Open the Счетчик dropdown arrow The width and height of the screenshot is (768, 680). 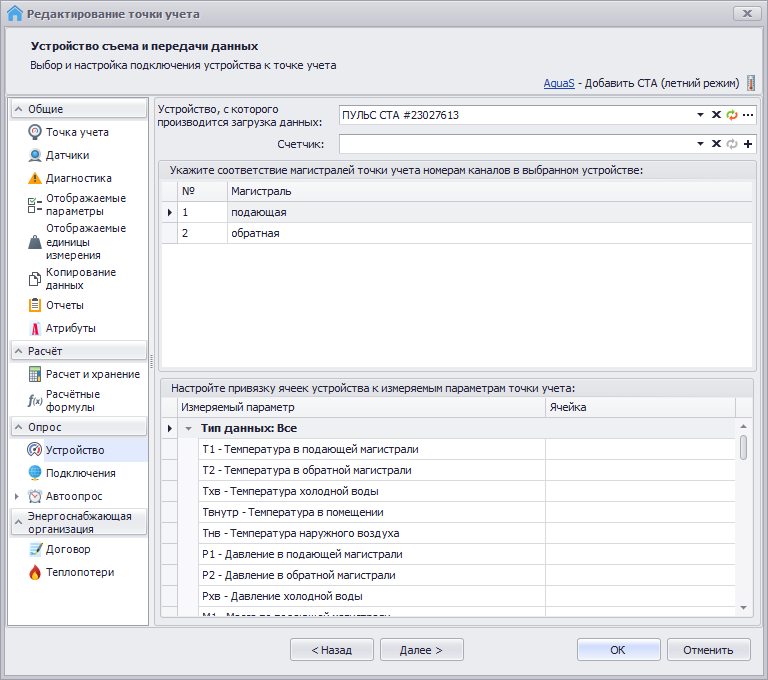click(x=700, y=144)
